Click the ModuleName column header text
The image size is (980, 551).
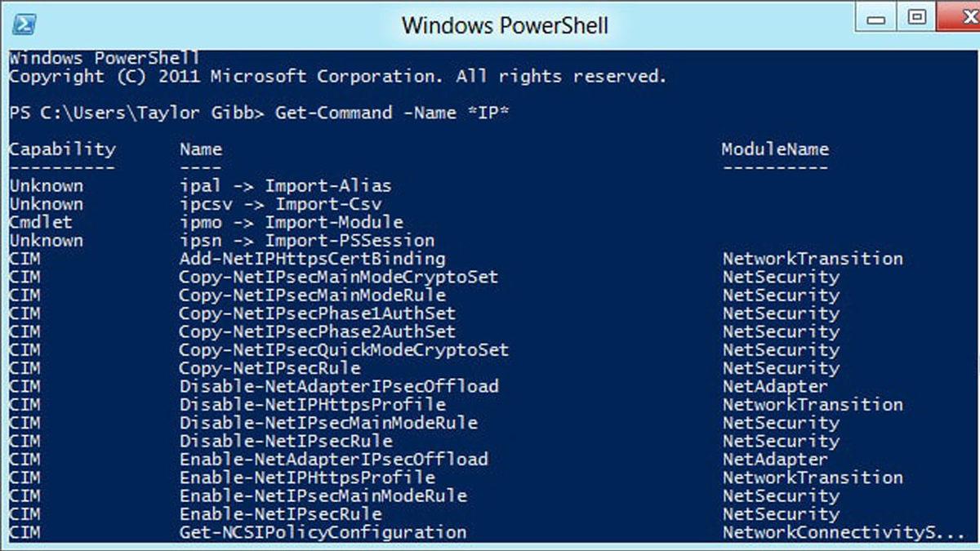pyautogui.click(x=773, y=149)
